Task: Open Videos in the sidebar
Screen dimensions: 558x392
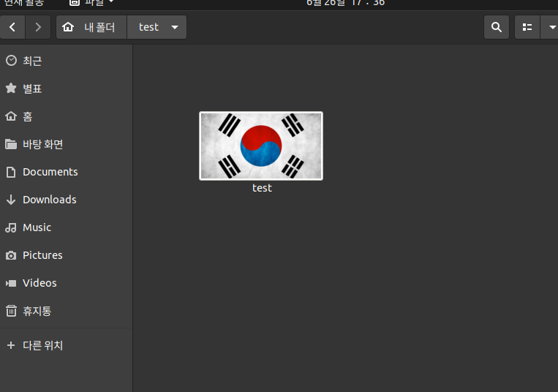Action: coord(67,283)
